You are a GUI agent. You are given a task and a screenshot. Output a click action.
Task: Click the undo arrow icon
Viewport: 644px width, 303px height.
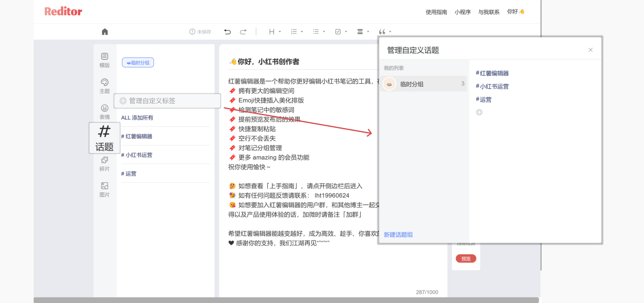point(227,32)
